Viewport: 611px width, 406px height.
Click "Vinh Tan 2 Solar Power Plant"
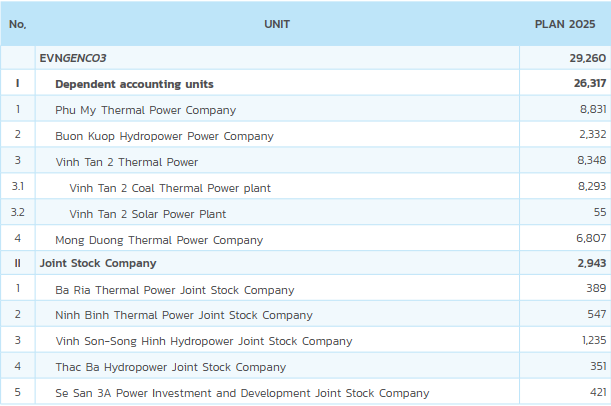[x=147, y=214]
